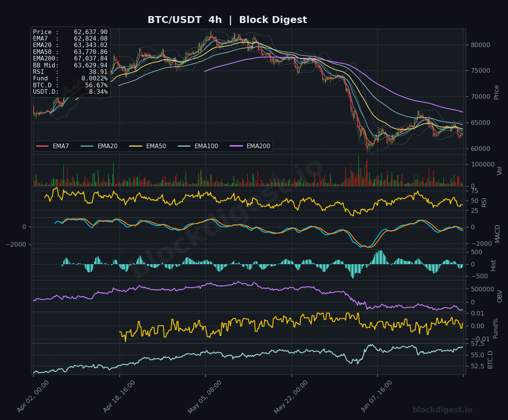Click the Hist 500 tick
The width and height of the screenshot is (508, 420).
(x=477, y=252)
